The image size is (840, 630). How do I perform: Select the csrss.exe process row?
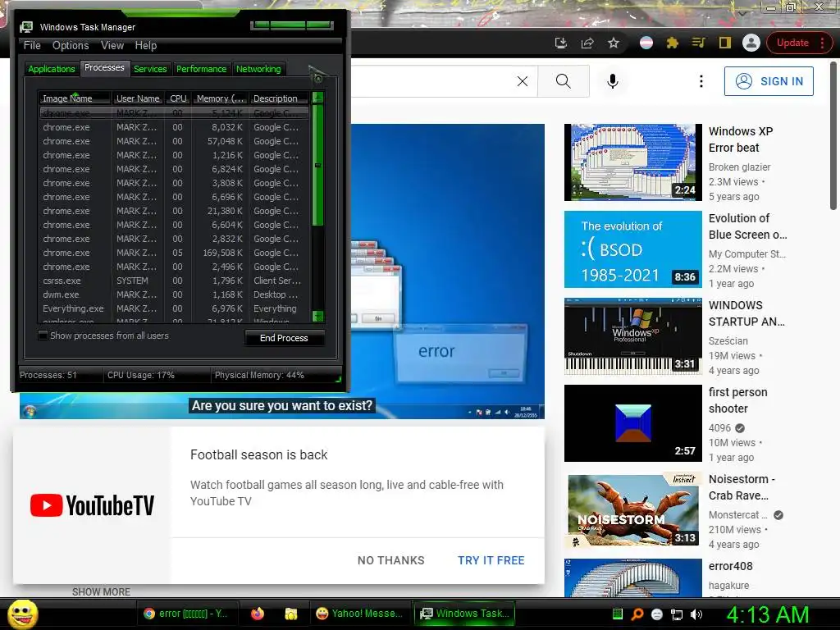click(x=174, y=281)
